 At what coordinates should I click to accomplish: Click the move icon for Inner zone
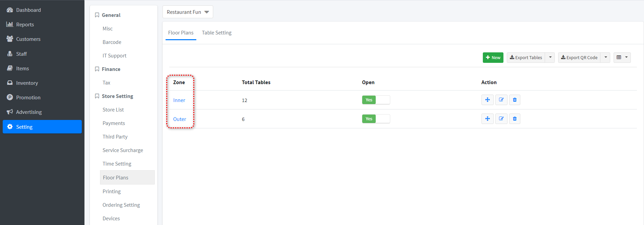(x=487, y=100)
